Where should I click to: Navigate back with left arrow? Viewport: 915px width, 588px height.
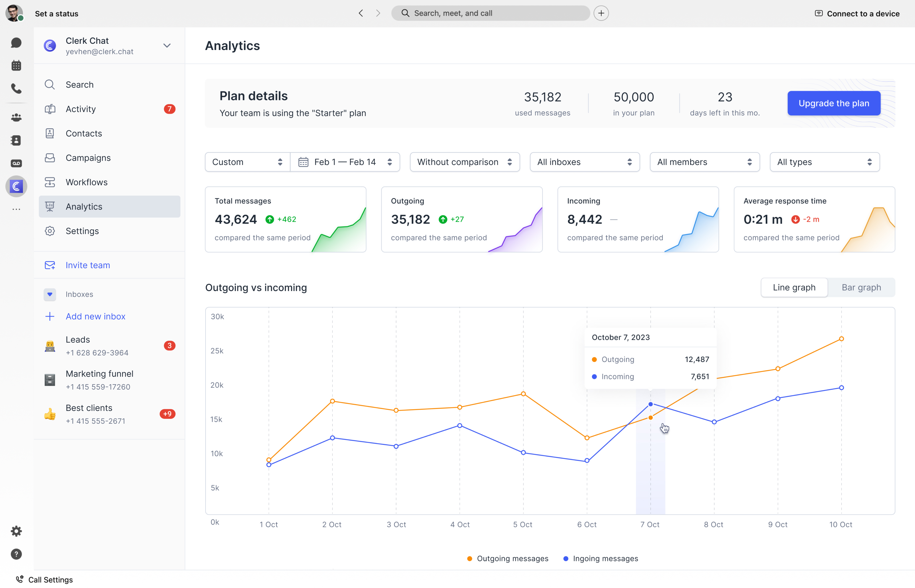point(361,13)
